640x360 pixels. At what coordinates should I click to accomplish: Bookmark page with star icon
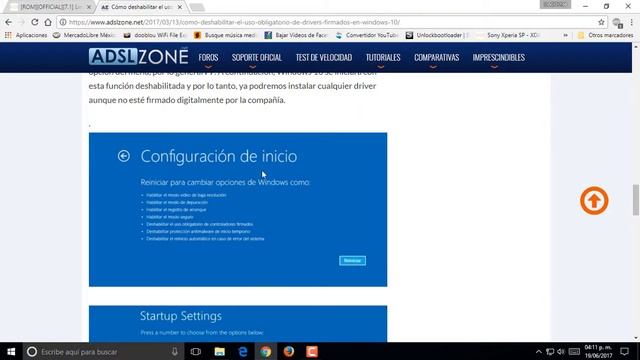(601, 22)
